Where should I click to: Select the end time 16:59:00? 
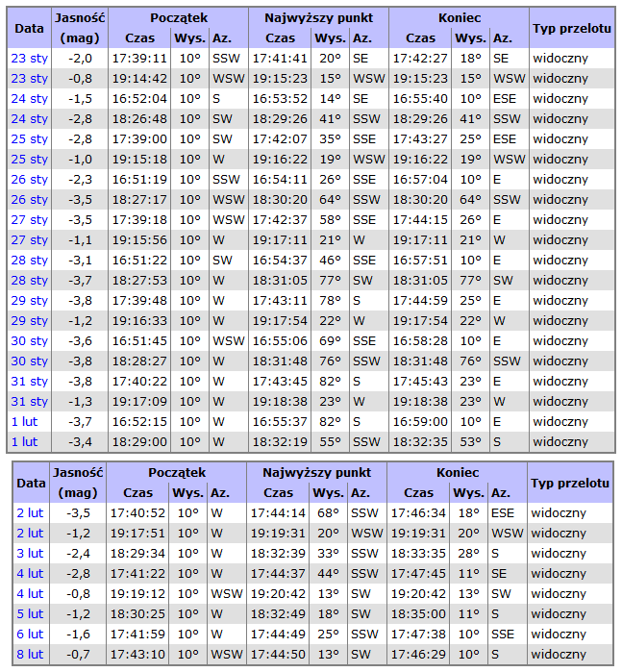point(420,421)
